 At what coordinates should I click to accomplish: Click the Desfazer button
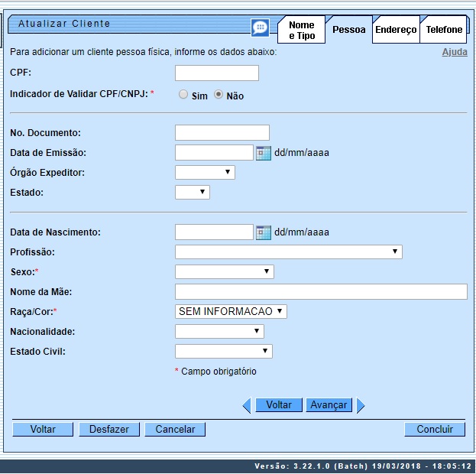click(109, 430)
